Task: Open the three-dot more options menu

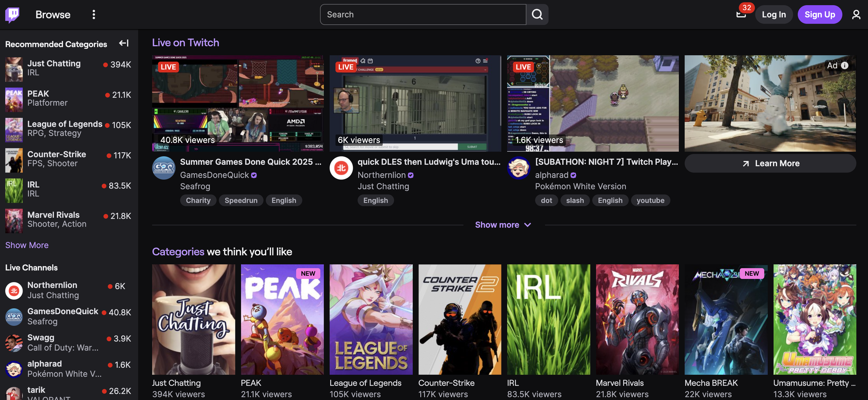Action: 94,15
